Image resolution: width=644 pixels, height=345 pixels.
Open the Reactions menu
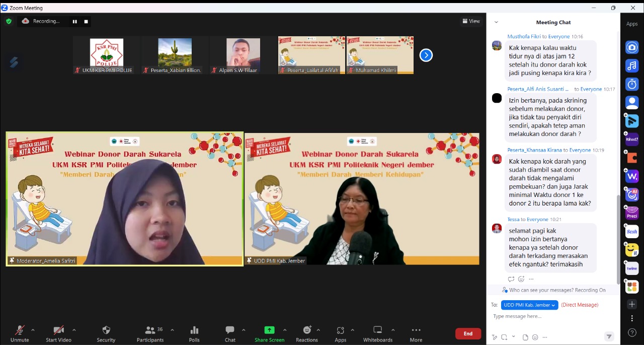[x=306, y=333]
